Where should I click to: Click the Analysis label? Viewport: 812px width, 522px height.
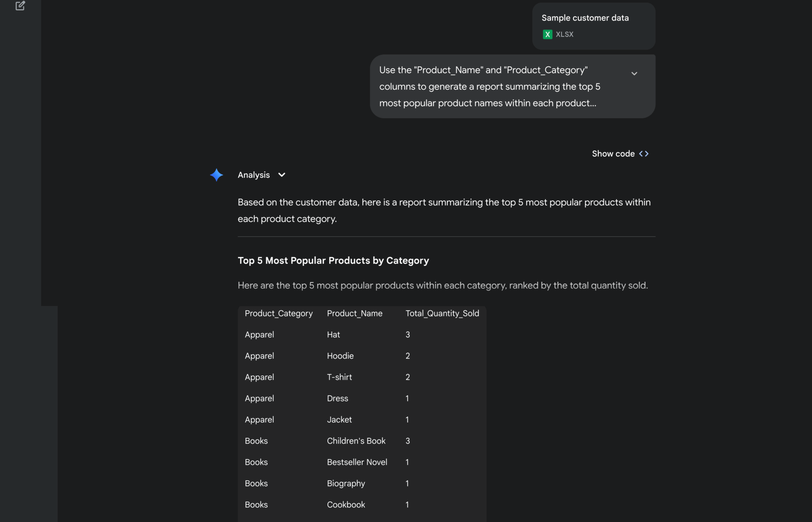click(x=254, y=175)
